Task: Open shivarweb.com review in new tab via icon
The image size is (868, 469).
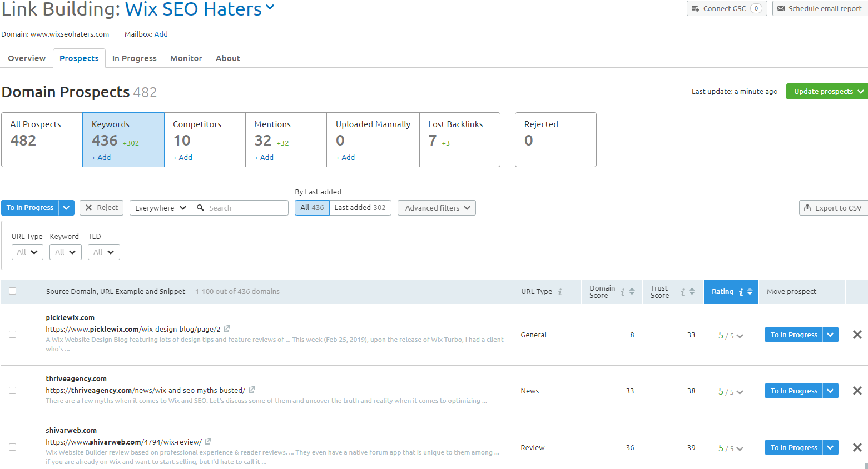Action: pos(207,441)
